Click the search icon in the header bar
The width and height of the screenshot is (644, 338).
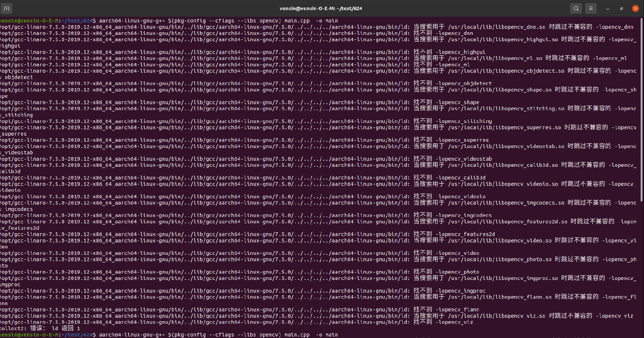(576, 8)
